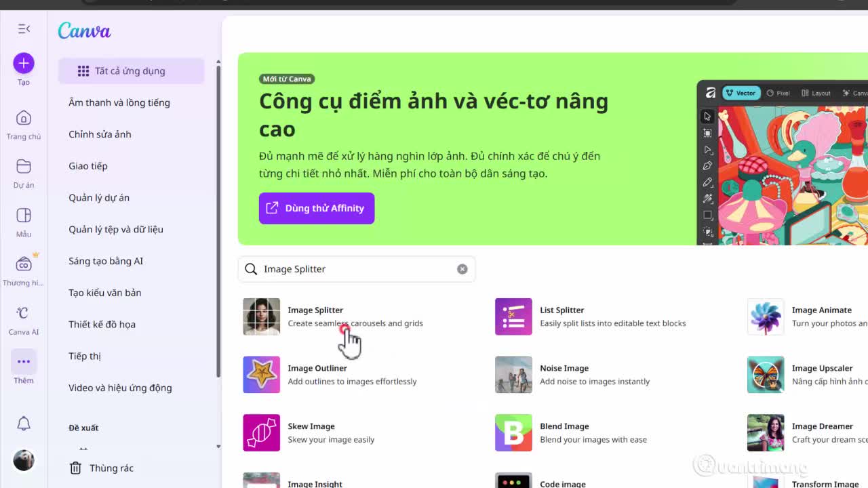
Task: Open the Image Animate app icon
Action: click(x=766, y=317)
